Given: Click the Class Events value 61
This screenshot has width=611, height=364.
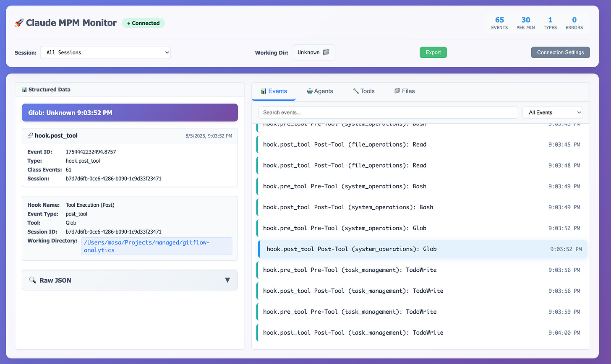Looking at the screenshot, I should (x=68, y=170).
